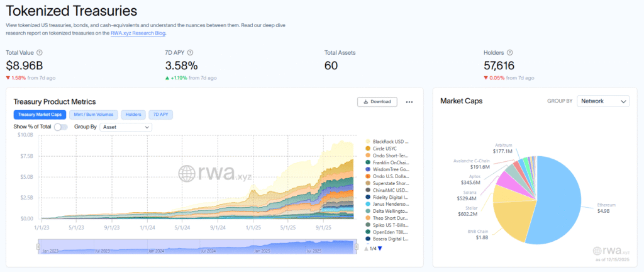Select the Holders chart tab

coord(133,115)
